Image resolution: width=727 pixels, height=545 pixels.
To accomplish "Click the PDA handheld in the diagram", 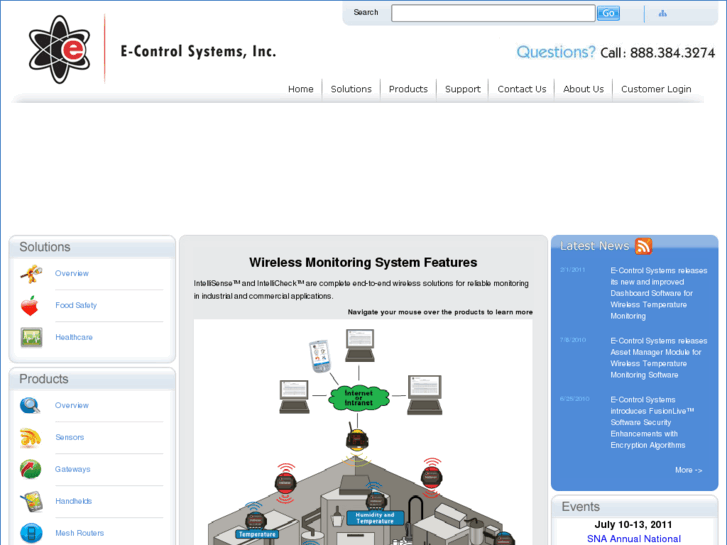I will (320, 356).
